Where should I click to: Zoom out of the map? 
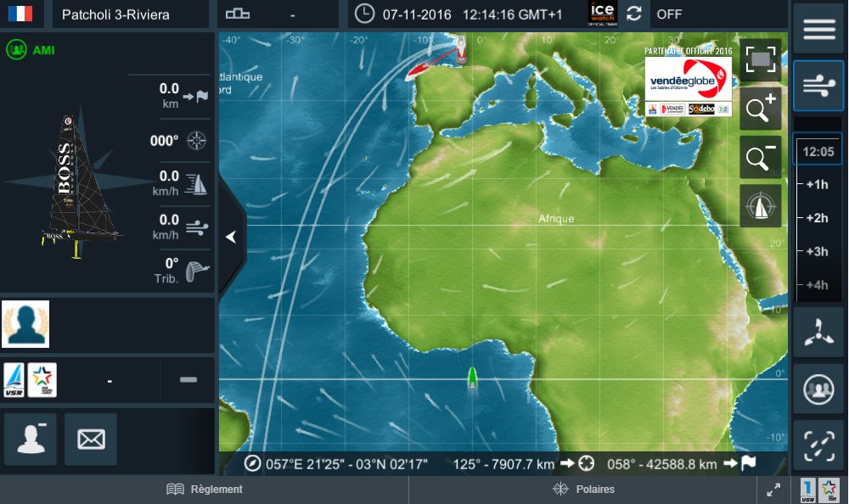(760, 157)
